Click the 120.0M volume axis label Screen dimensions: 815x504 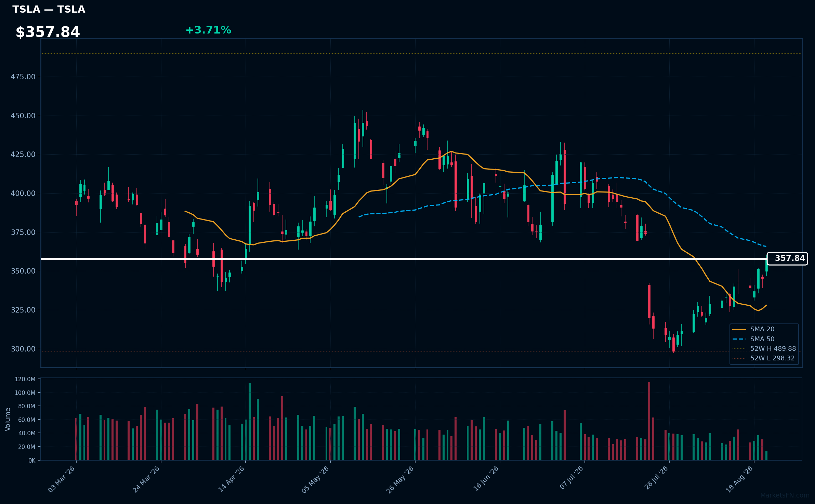25,379
